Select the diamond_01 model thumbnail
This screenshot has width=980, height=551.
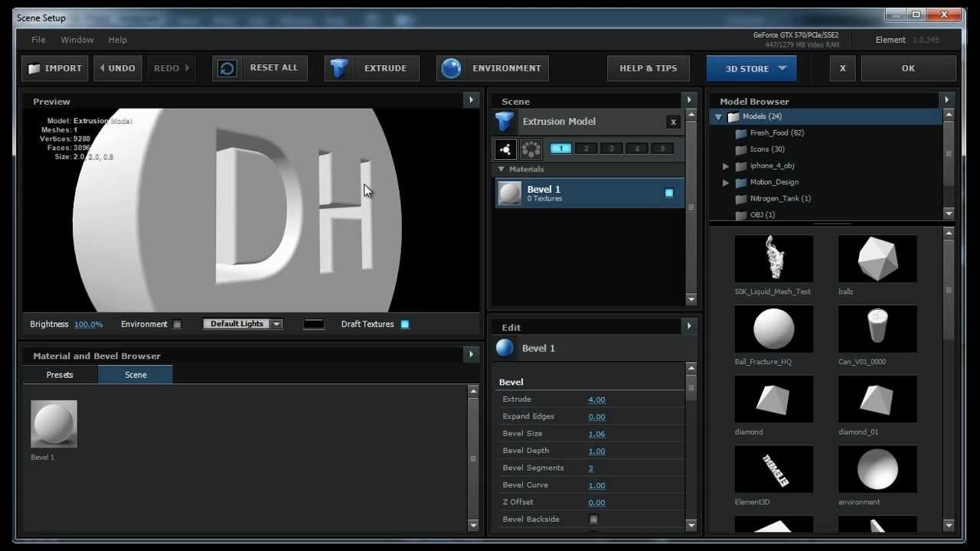tap(877, 399)
